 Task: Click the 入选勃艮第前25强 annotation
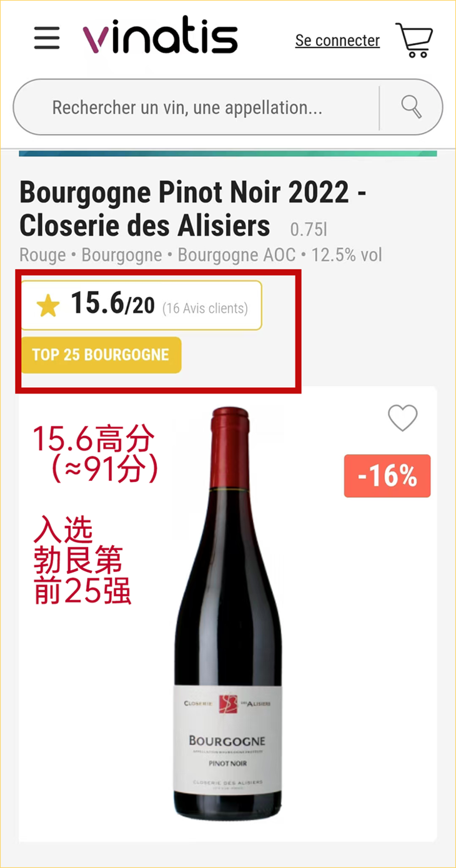pos(82,560)
